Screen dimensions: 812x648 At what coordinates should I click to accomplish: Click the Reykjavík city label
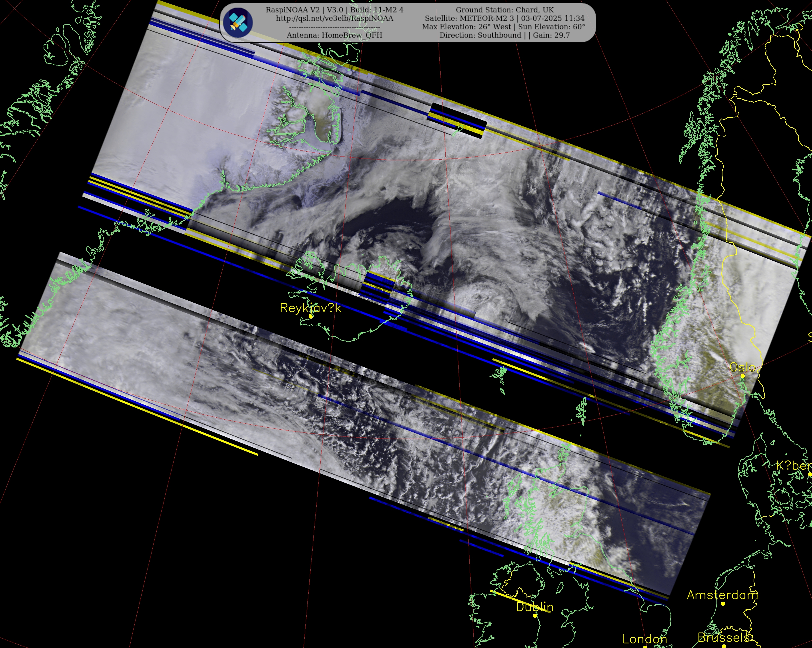(311, 308)
